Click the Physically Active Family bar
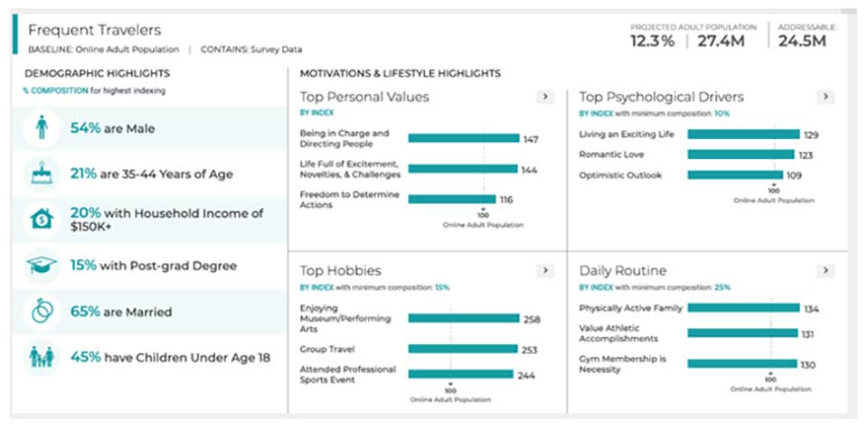Viewport: 868px width, 431px height. pyautogui.click(x=743, y=308)
